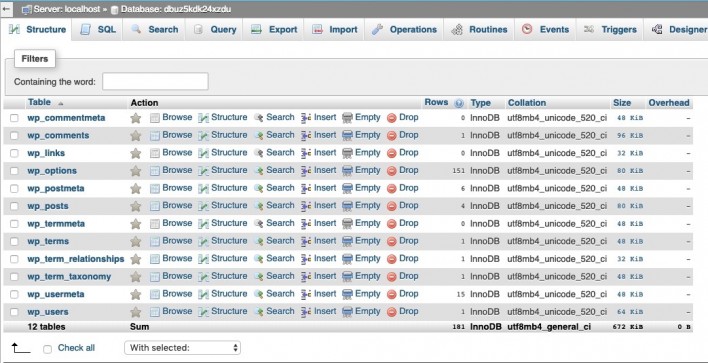708x363 pixels.
Task: Click the Server: localhost breadcrumb link
Action: tap(67, 9)
